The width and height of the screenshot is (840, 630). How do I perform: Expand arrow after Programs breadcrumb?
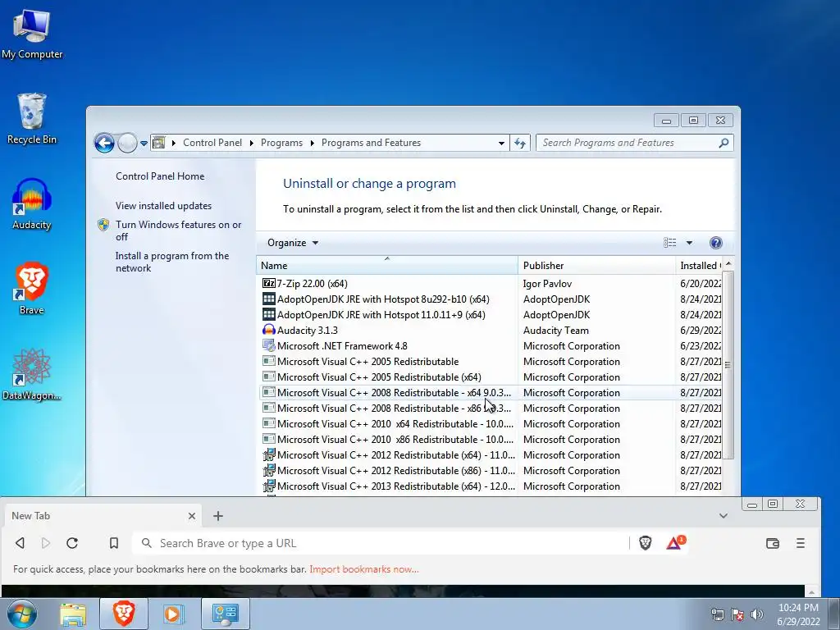click(x=312, y=143)
